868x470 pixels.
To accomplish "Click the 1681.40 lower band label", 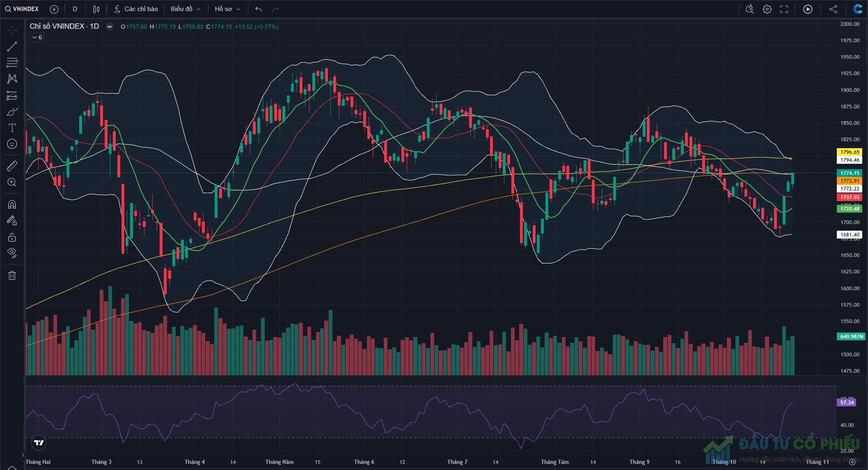I will coord(850,235).
